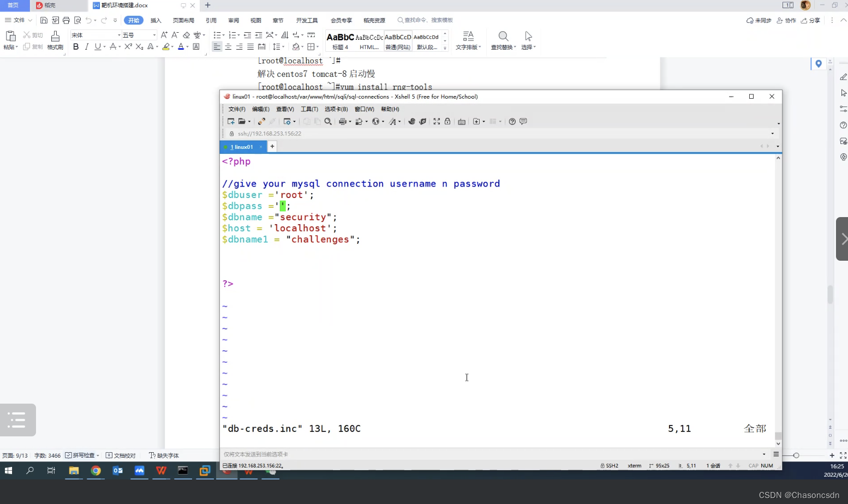
Task: Click the Xshell lock screen icon
Action: [447, 122]
